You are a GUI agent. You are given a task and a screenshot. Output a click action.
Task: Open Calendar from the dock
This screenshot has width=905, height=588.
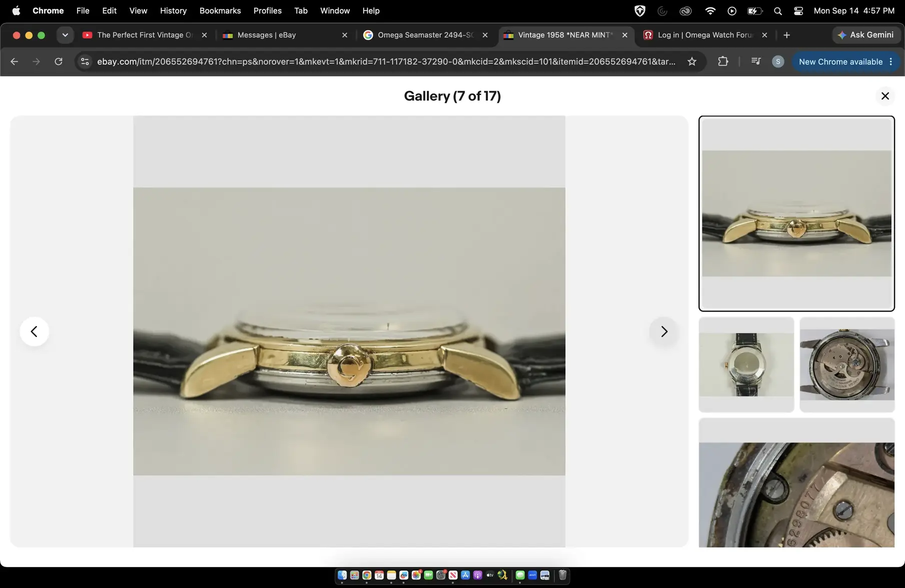point(379,575)
